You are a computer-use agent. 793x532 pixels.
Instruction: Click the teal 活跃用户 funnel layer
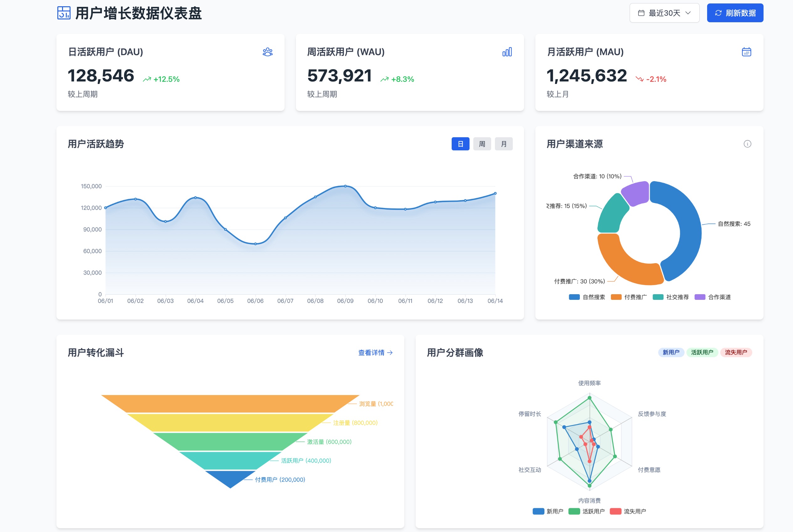coord(230,461)
